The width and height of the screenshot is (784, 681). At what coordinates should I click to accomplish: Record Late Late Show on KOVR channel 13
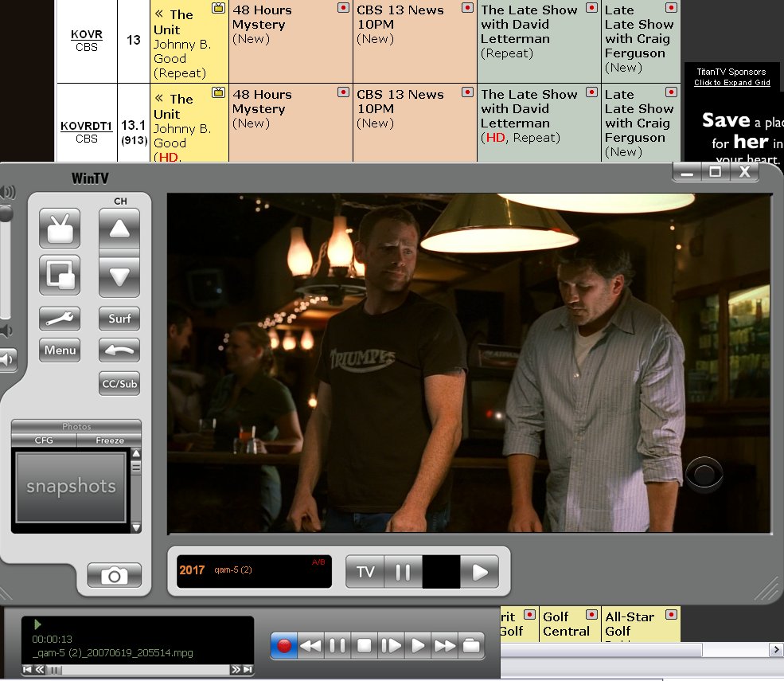click(x=672, y=7)
